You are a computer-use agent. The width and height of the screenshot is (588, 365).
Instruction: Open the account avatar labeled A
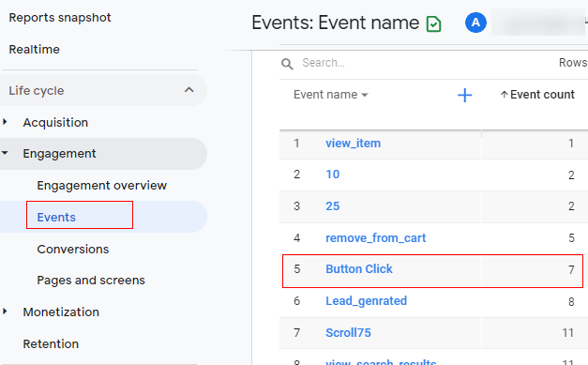475,23
